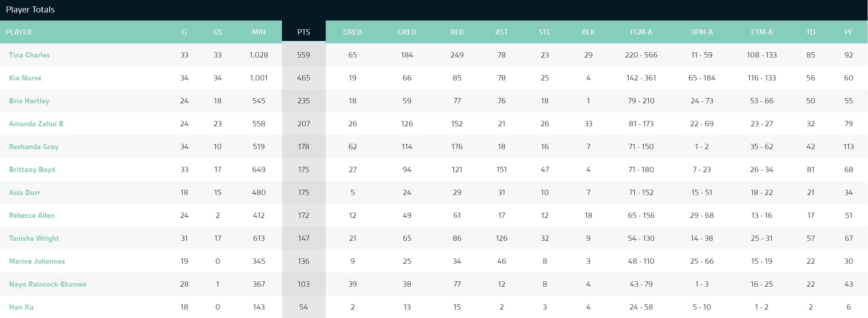Open Kia Nurse player link
Image resolution: width=868 pixels, height=318 pixels.
[25, 78]
